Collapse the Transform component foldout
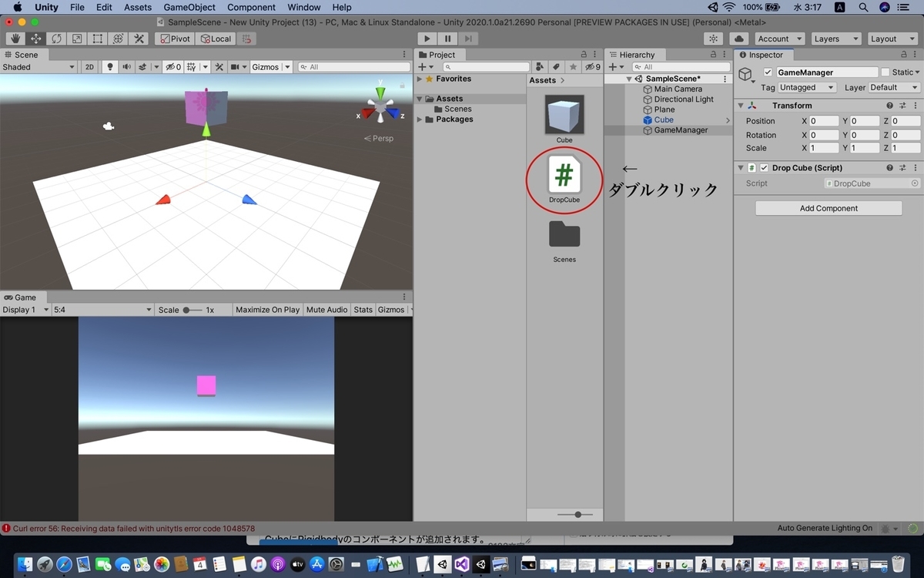 [741, 106]
